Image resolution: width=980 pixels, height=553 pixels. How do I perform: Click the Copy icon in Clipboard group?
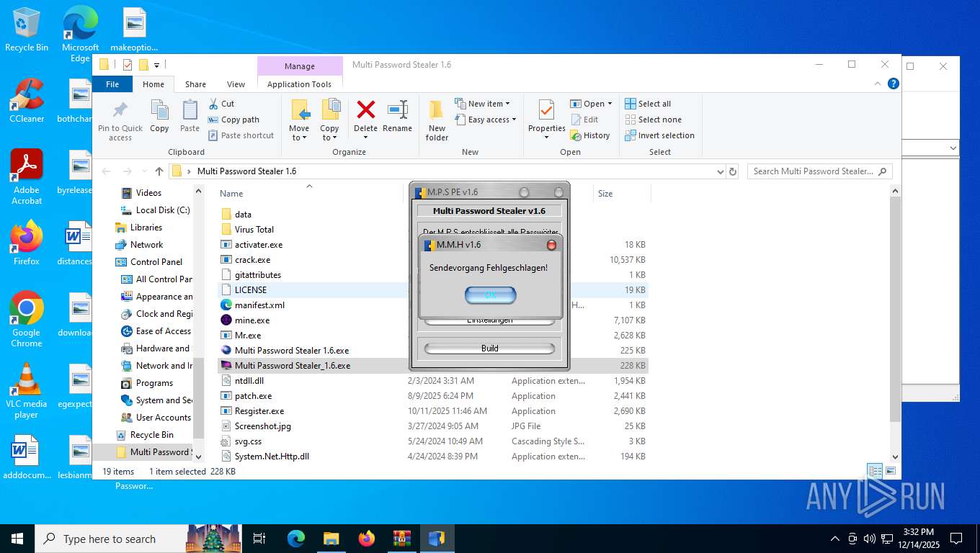click(159, 110)
